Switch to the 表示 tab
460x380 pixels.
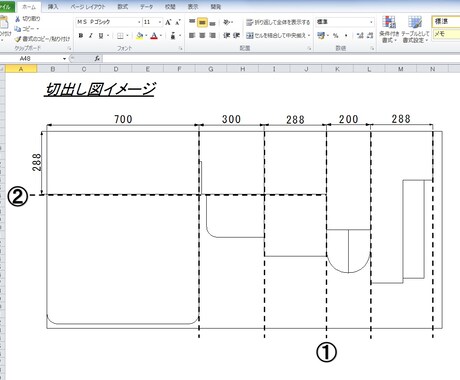(x=193, y=7)
